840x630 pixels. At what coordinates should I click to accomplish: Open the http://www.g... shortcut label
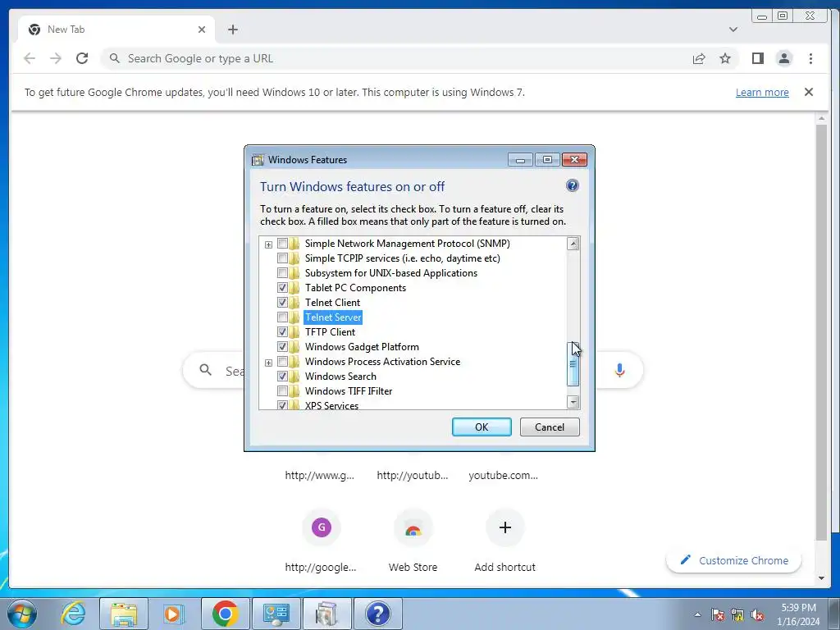(x=319, y=475)
